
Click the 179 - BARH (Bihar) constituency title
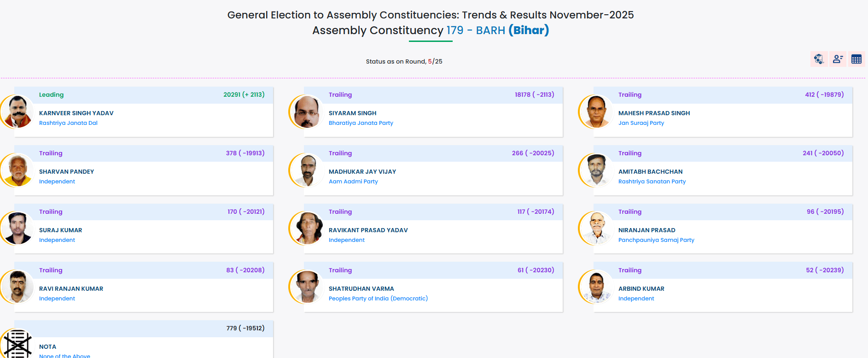[497, 30]
